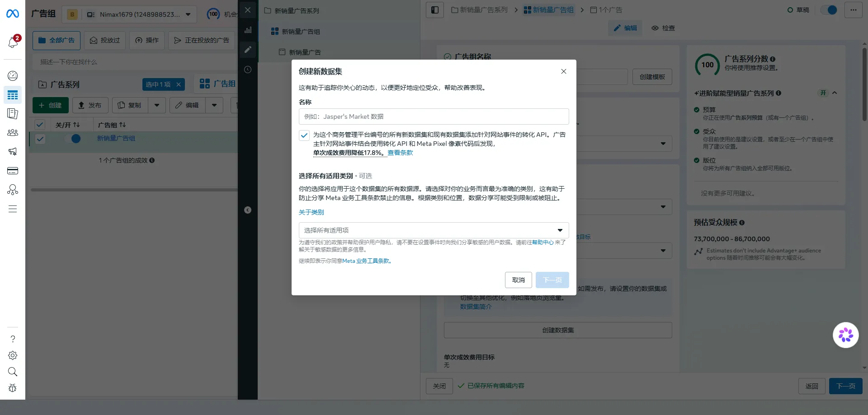Click 关闭 at the bottom bar
The image size is (868, 415).
pos(439,386)
